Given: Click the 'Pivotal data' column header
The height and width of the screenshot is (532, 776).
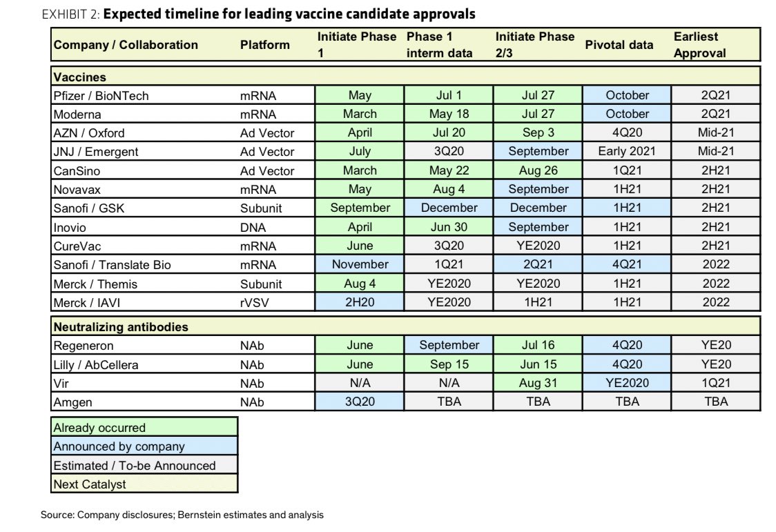Looking at the screenshot, I should 619,45.
